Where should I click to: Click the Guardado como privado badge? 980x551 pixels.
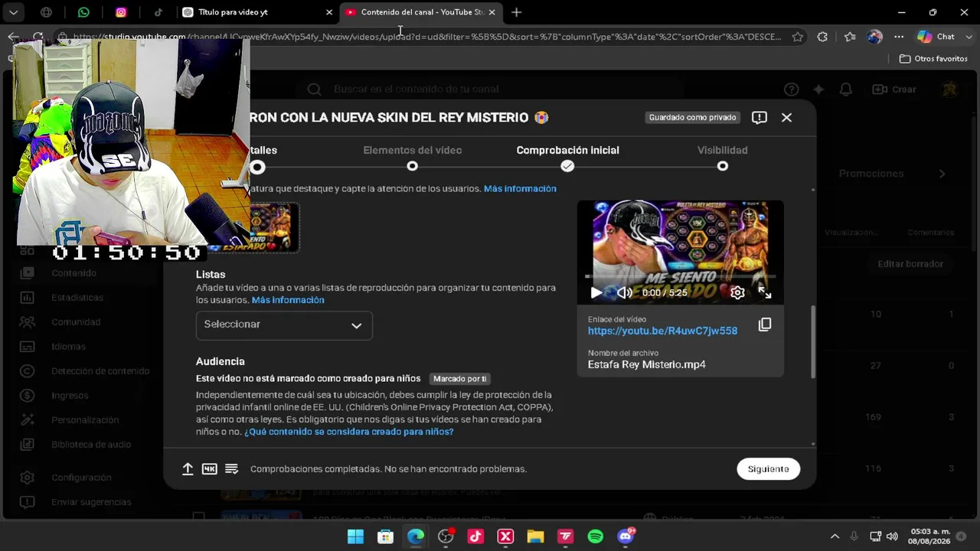[692, 117]
